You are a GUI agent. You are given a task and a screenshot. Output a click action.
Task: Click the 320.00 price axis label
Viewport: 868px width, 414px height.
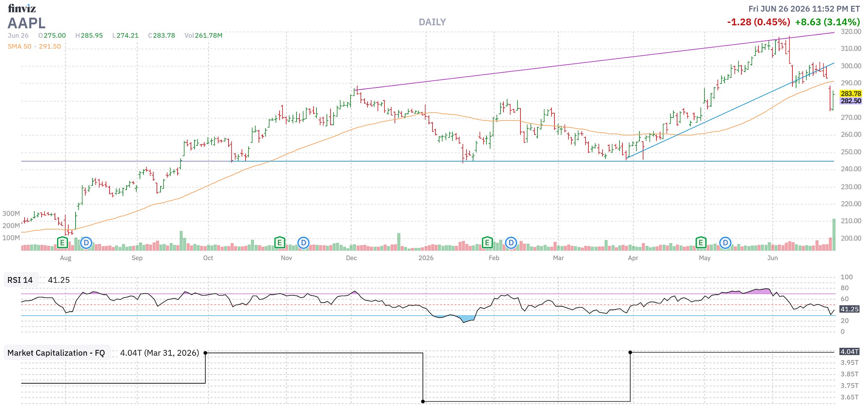pos(851,31)
